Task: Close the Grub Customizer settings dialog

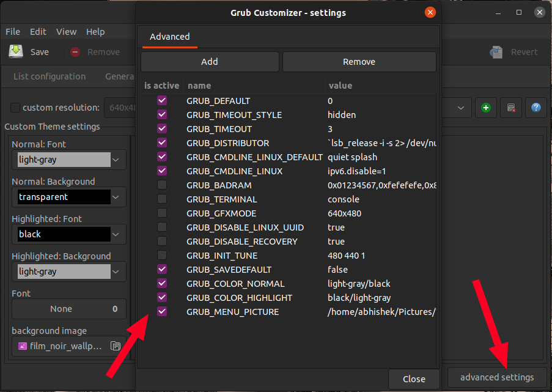Action: (x=430, y=13)
